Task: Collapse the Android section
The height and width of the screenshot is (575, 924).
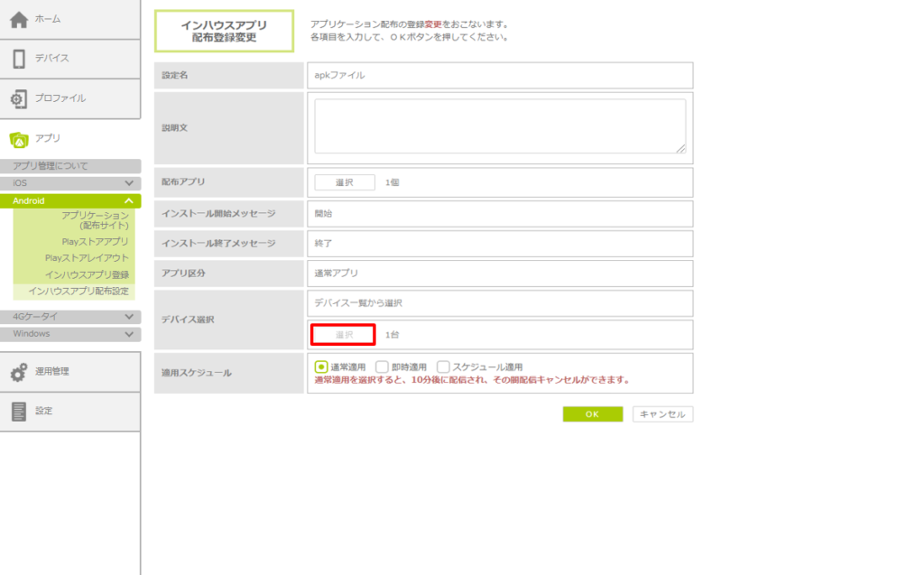Action: tap(130, 200)
